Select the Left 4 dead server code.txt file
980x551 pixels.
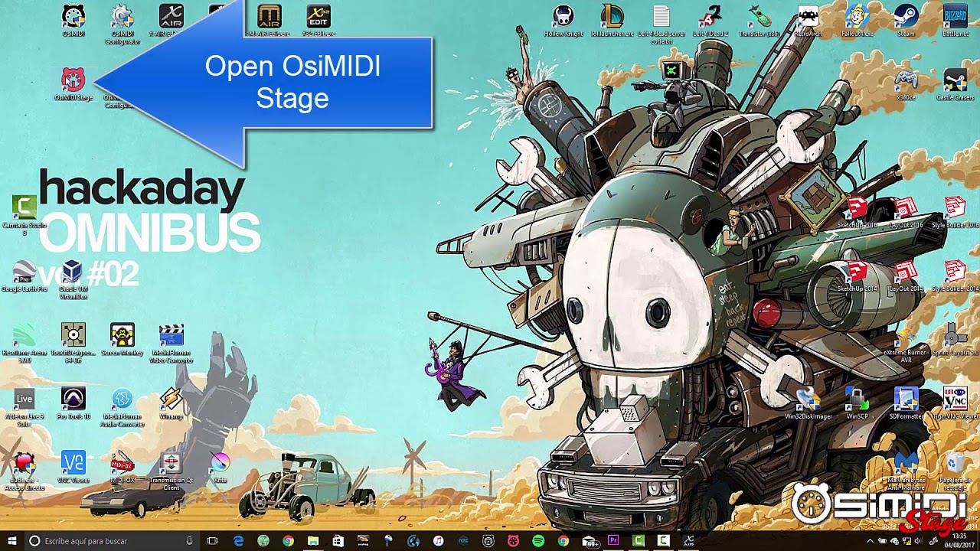661,24
